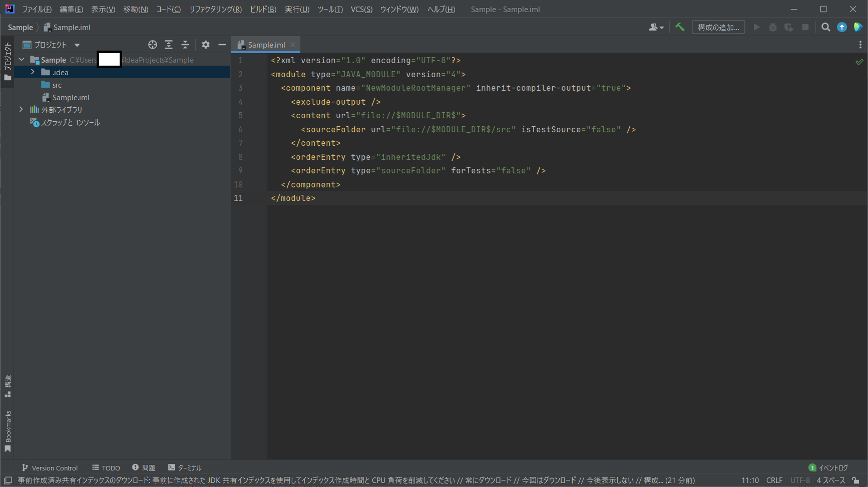Screen dimensions: 868x487
Task: Open the Version Control tool window
Action: (50, 467)
